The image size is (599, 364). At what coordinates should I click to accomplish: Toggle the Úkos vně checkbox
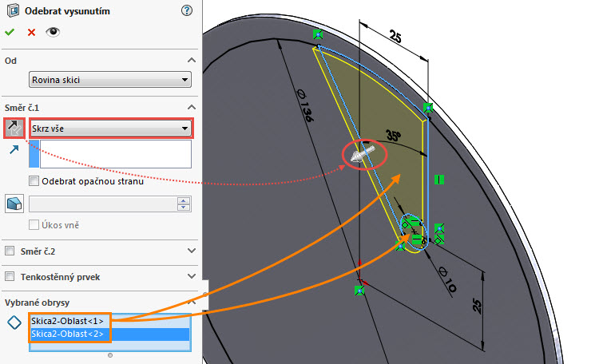pos(34,225)
